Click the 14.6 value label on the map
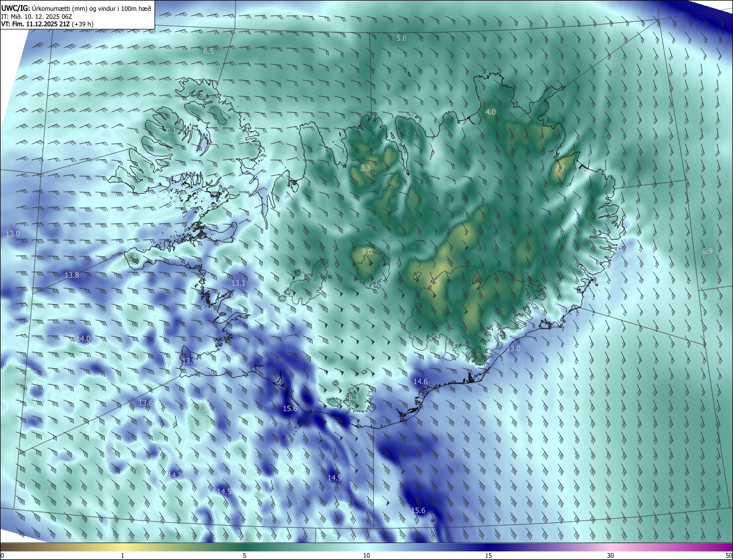 coord(420,381)
